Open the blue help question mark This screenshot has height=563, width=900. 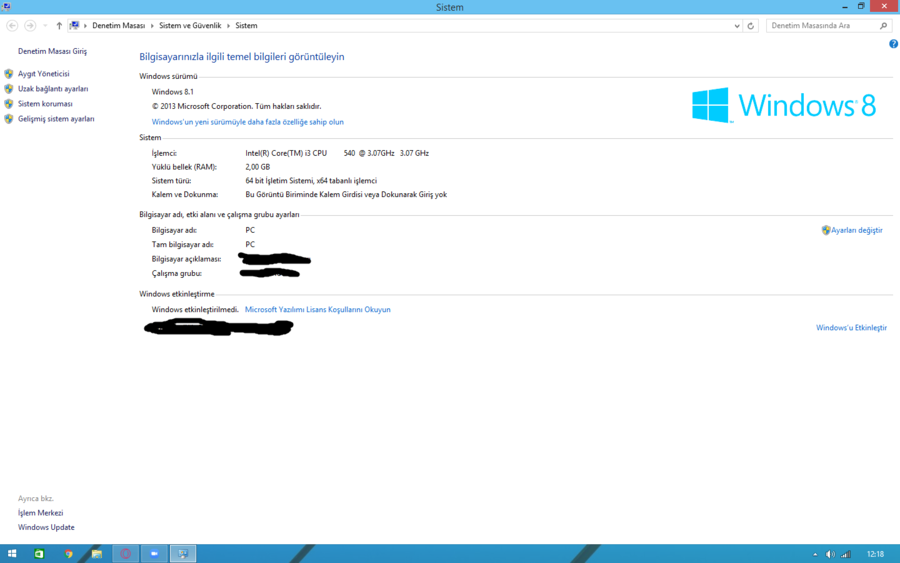894,44
